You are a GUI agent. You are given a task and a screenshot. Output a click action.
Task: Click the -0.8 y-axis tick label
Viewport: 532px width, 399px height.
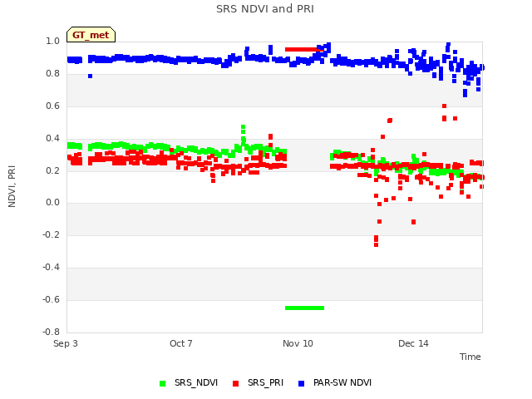52,332
